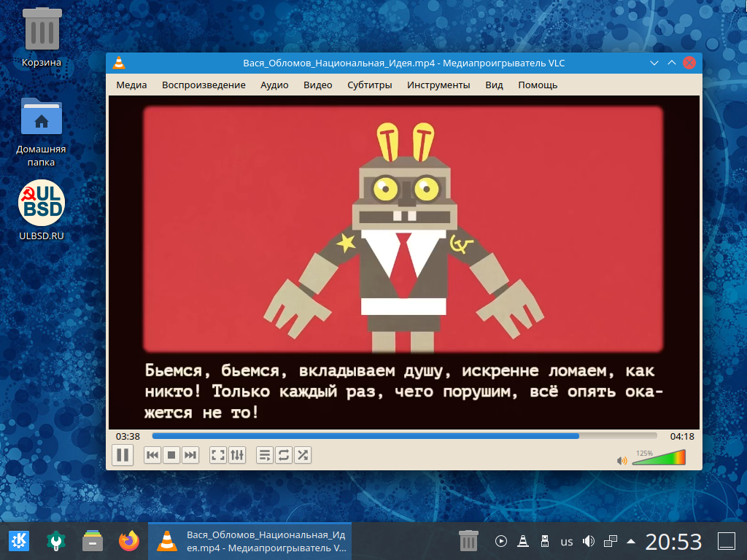The width and height of the screenshot is (747, 560).
Task: Toggle random shuffle playback
Action: (x=303, y=456)
